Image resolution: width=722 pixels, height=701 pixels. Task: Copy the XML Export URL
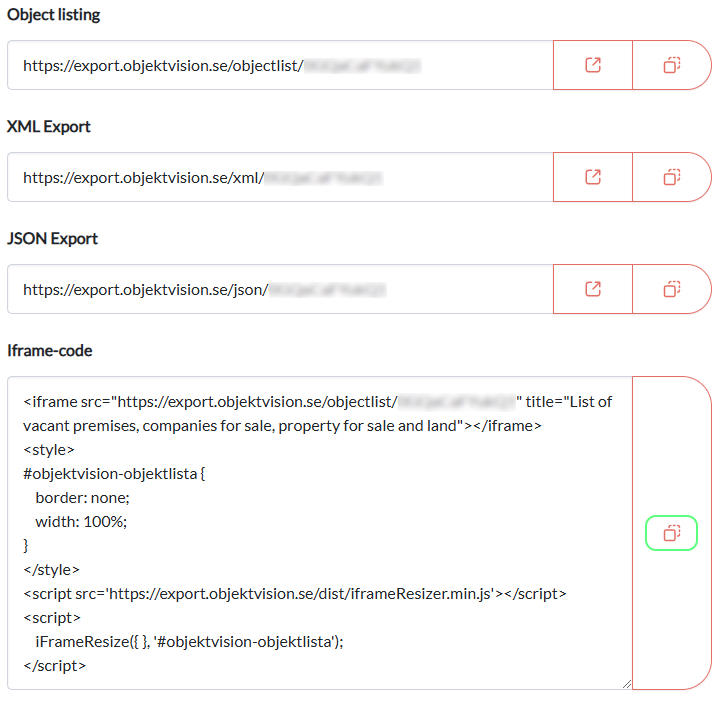(x=672, y=177)
